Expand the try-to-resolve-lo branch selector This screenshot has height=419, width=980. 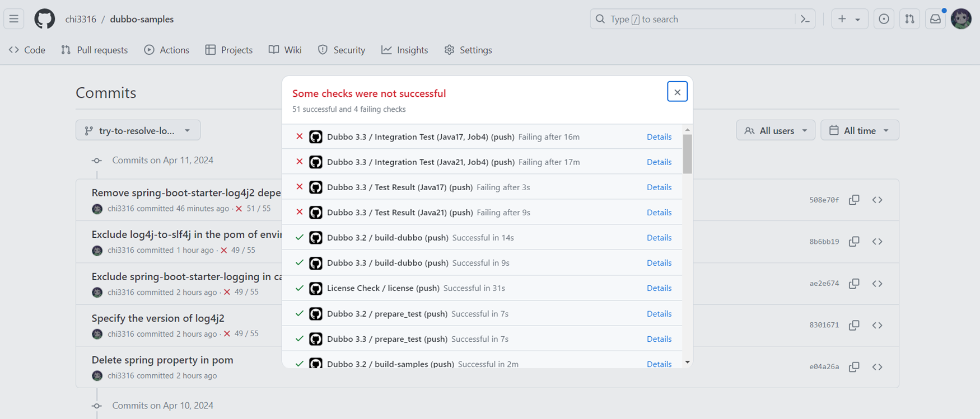pyautogui.click(x=138, y=130)
